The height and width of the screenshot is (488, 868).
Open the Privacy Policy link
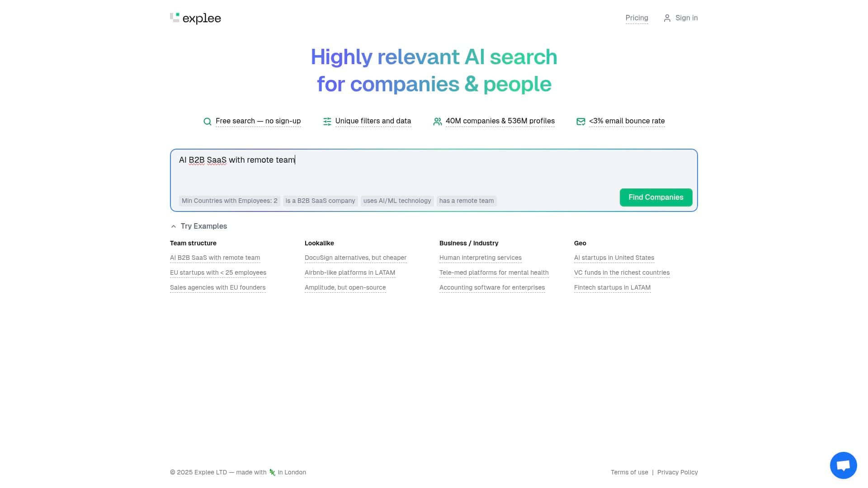coord(677,472)
